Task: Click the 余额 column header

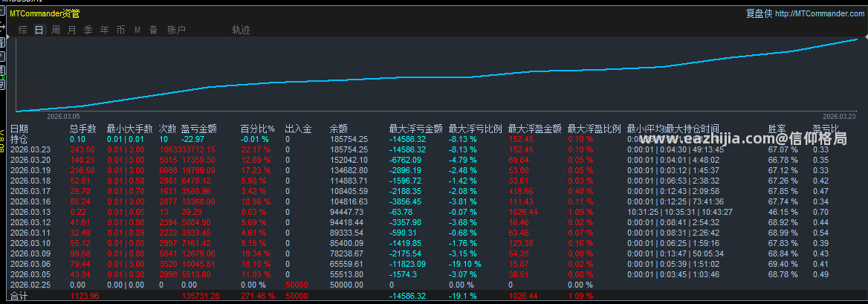Action: coord(338,129)
